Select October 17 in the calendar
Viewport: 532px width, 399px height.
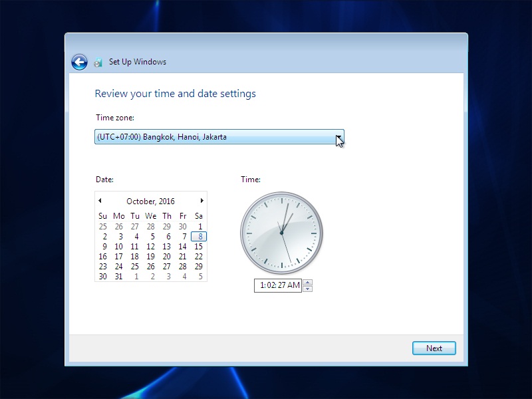coord(118,257)
